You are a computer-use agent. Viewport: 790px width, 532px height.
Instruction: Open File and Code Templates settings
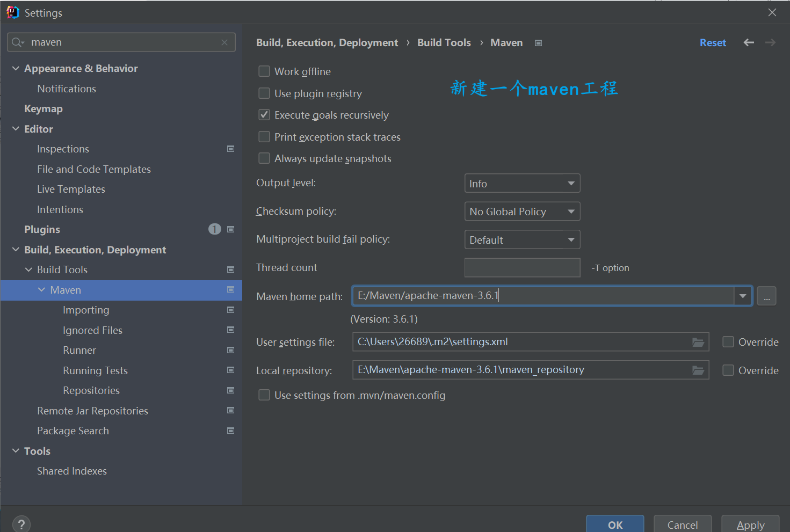(x=94, y=169)
